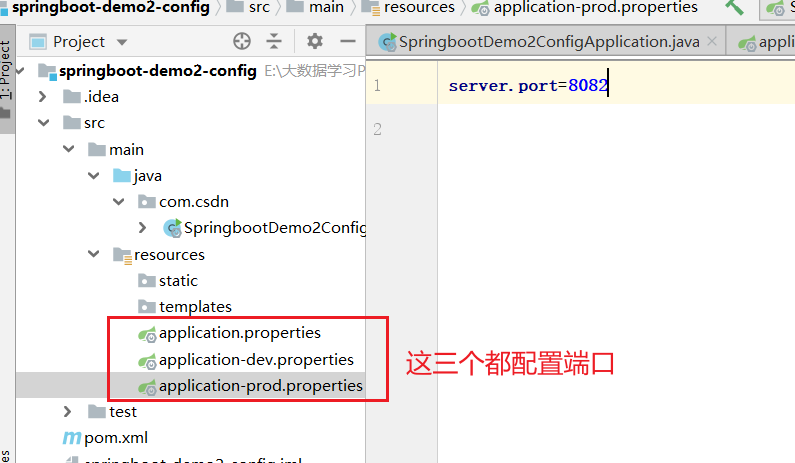Collapse the resources folder
The width and height of the screenshot is (795, 463).
click(94, 254)
